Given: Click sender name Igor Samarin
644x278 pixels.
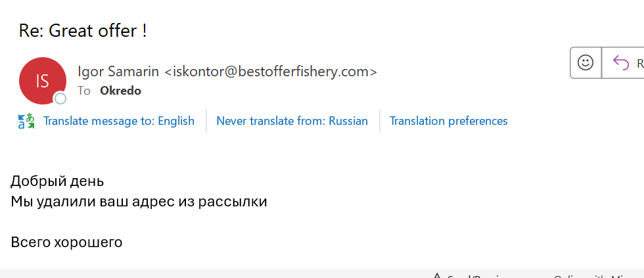Looking at the screenshot, I should click(x=118, y=71).
